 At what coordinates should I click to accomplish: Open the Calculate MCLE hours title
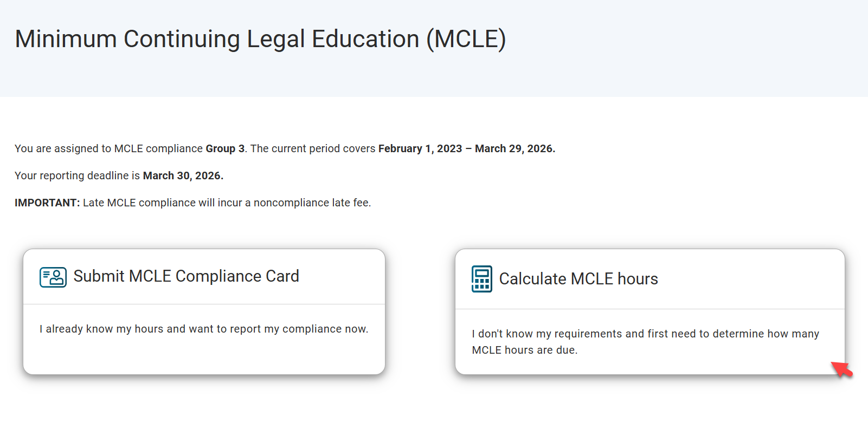[578, 279]
